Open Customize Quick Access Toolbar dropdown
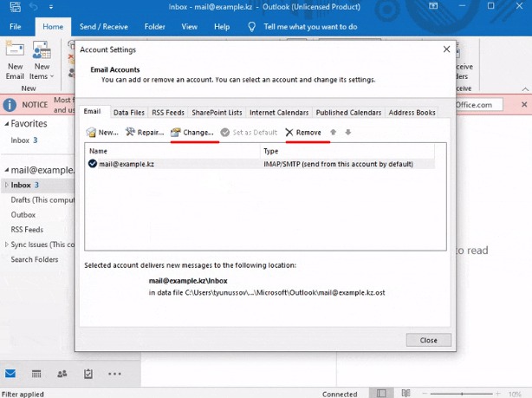This screenshot has width=532, height=398. click(x=51, y=6)
